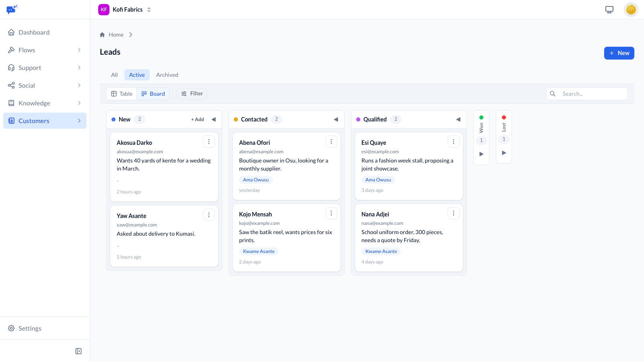Expand the Social sidebar menu
The image size is (644, 362).
(x=45, y=85)
